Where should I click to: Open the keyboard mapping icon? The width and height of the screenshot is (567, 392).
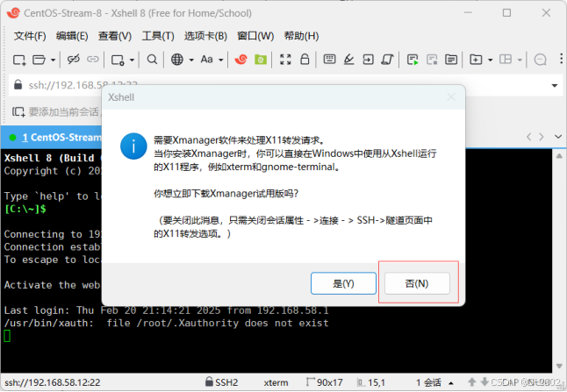tap(329, 59)
